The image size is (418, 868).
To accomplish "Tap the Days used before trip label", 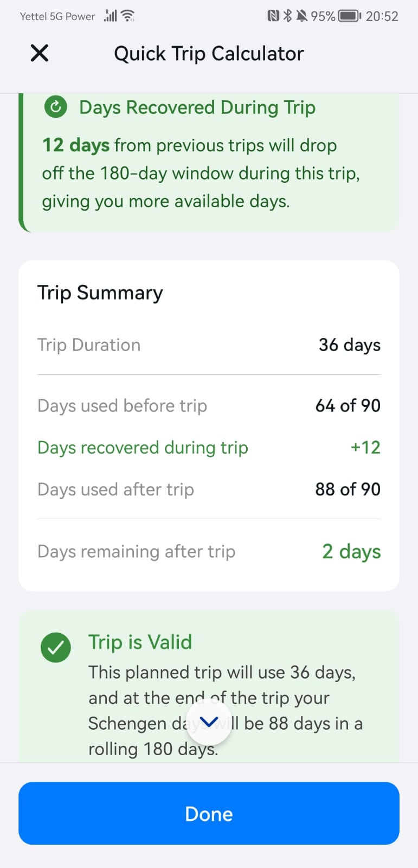I will (122, 406).
